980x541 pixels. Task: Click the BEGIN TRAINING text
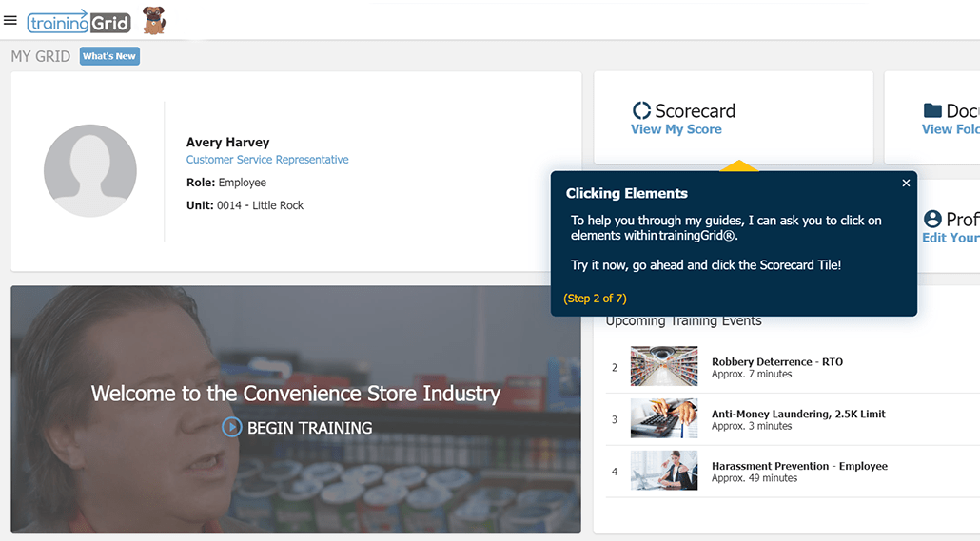click(x=309, y=428)
